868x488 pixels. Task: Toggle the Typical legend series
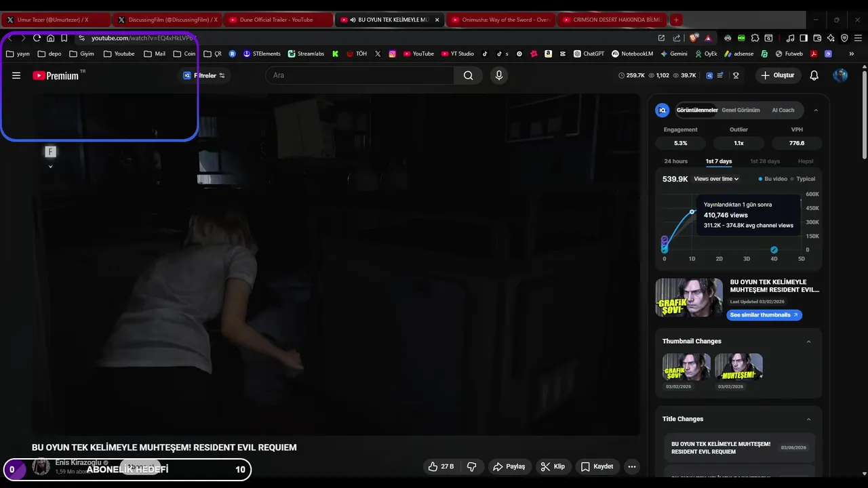pos(803,179)
